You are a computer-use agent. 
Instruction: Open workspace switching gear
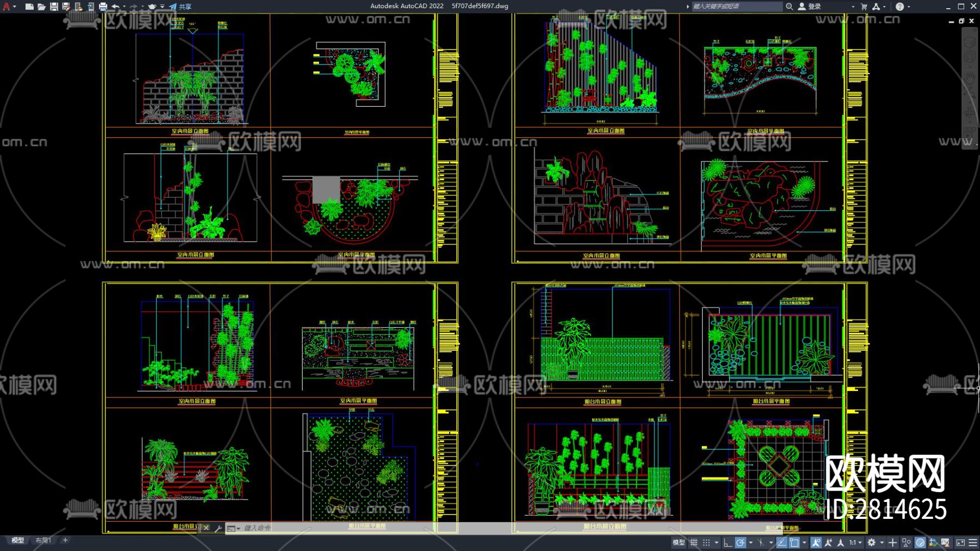[872, 543]
